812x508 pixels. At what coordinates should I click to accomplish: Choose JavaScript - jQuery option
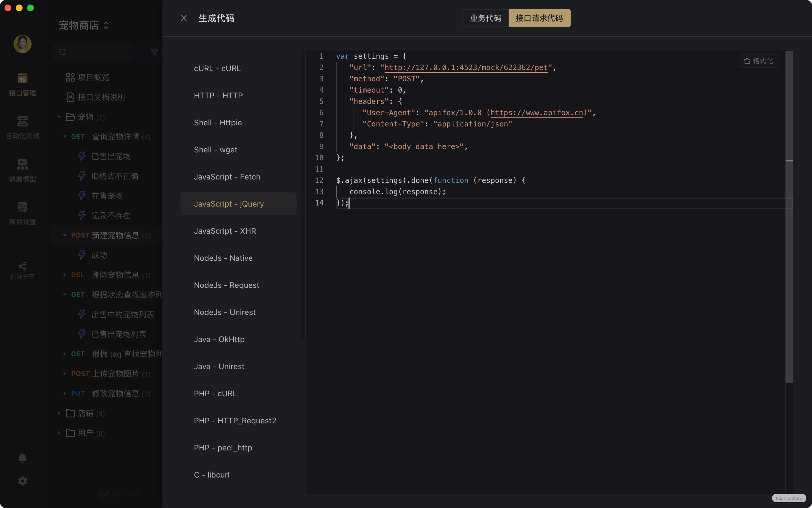click(238, 204)
